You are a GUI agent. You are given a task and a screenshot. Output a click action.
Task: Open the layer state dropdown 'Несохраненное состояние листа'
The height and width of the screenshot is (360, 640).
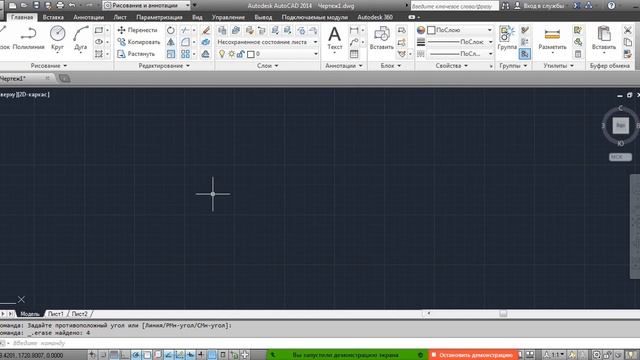tap(267, 42)
